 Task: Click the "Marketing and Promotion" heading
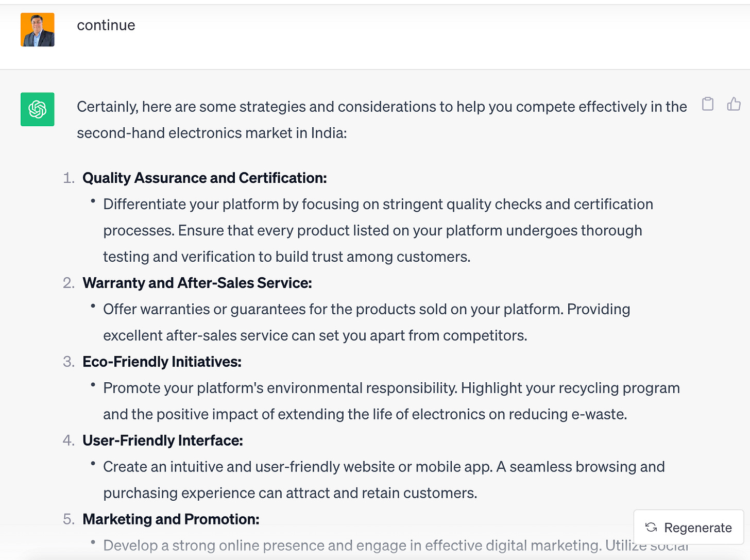171,519
